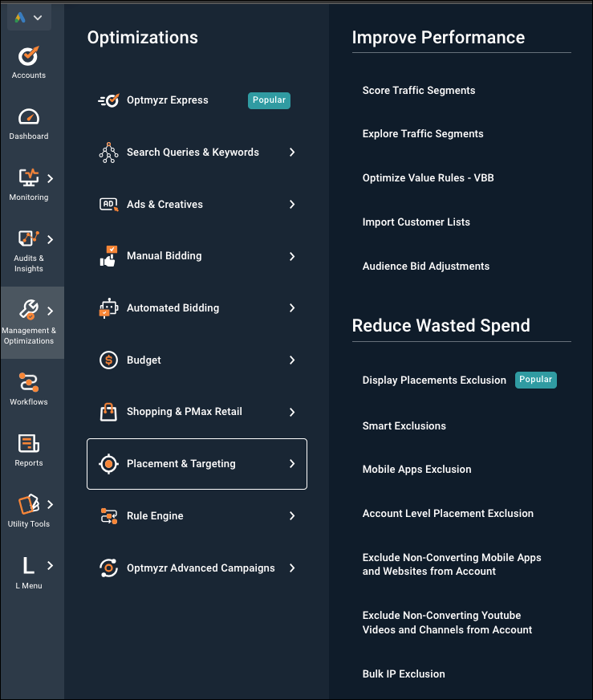Expand Optmyzr Advanced Campaigns chevron
Image resolution: width=593 pixels, height=700 pixels.
292,568
